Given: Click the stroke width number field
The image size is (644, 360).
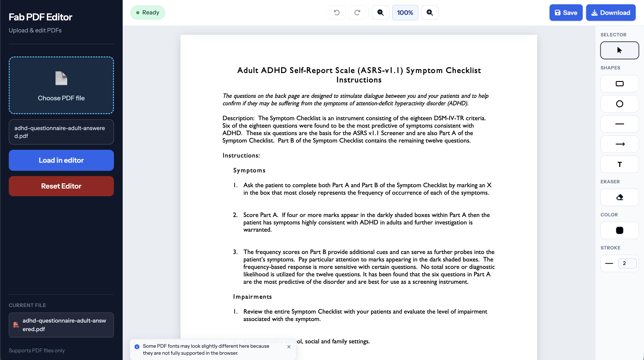Looking at the screenshot, I should (x=627, y=263).
